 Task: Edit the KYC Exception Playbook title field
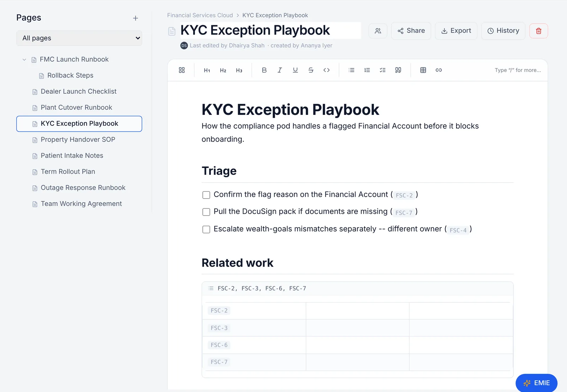point(271,30)
